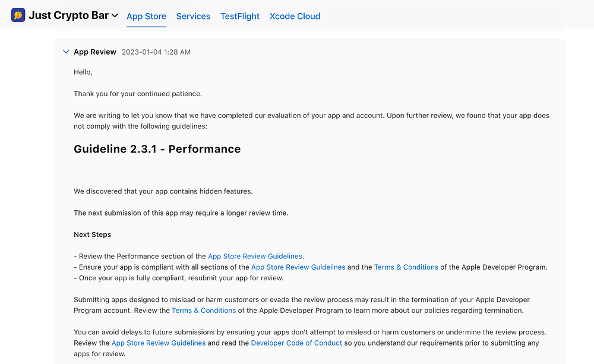
Task: Click the 2023-01-04 1:28 AM timestamp
Action: point(156,52)
